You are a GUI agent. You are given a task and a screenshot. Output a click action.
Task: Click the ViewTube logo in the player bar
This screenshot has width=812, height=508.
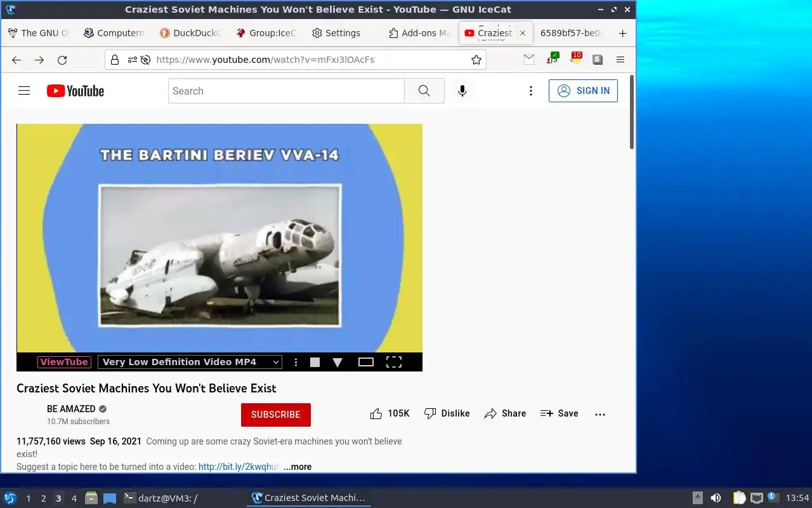[x=64, y=362]
